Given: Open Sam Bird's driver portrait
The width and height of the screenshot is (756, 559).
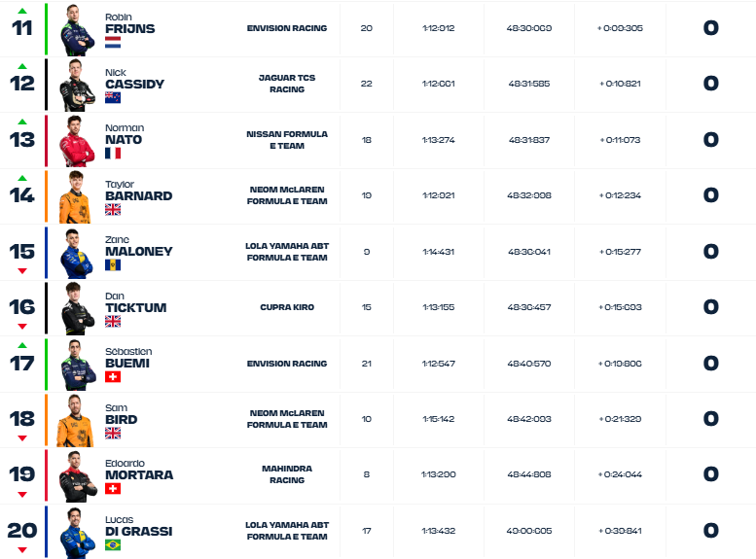Looking at the screenshot, I should tap(76, 420).
